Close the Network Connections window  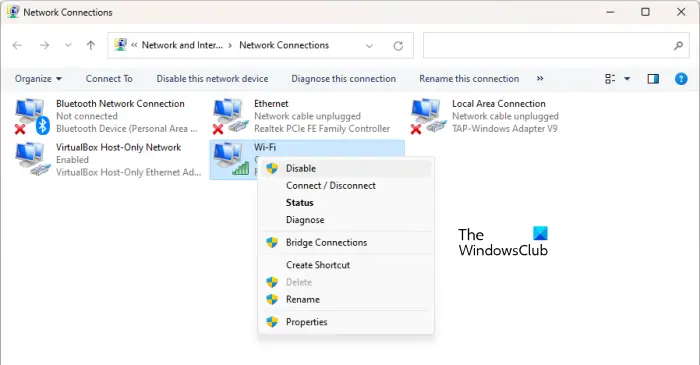coord(681,12)
